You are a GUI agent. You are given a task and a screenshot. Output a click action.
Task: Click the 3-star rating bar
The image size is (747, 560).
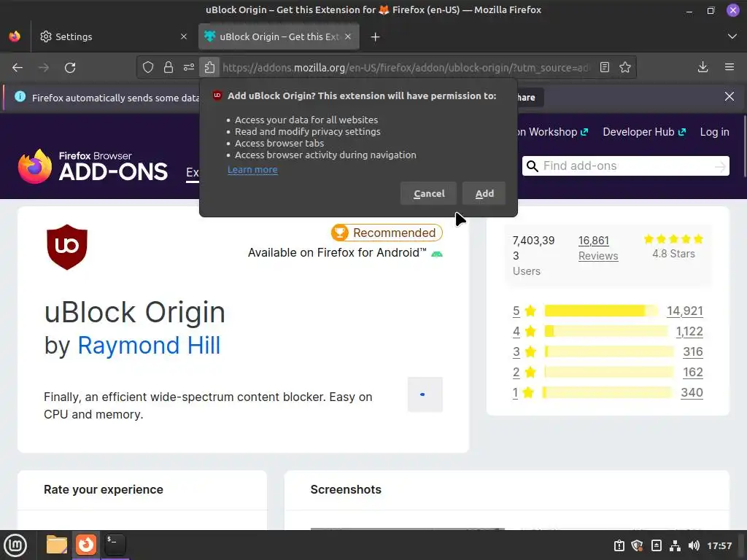[x=610, y=352]
